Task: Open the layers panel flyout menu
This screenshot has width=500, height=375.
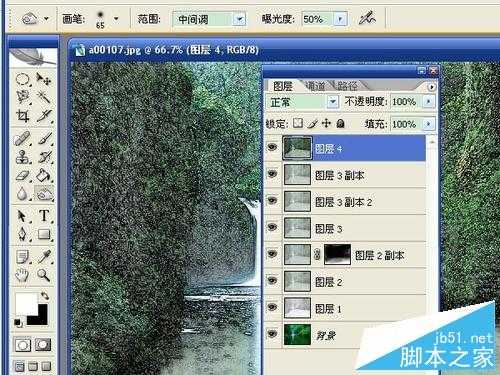Action: point(431,87)
